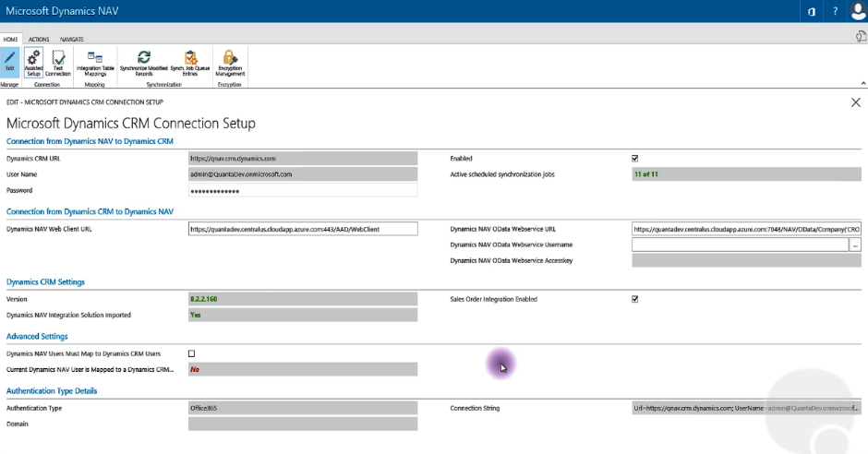This screenshot has height=454, width=868.
Task: Click Synchronize Modified Records
Action: [144, 62]
